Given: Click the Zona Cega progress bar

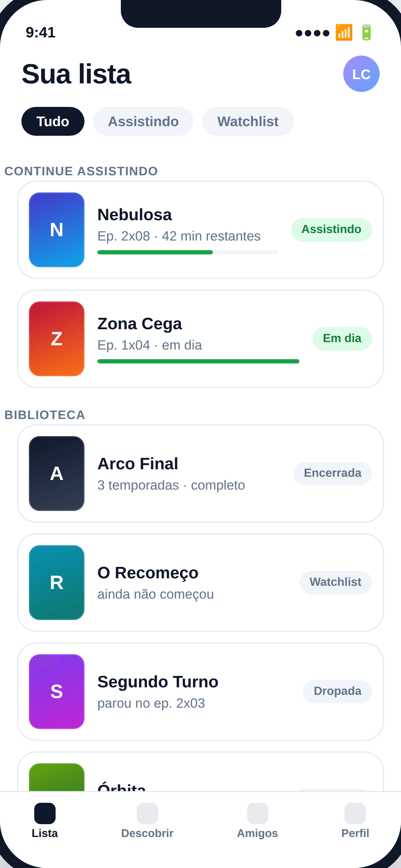Looking at the screenshot, I should tap(198, 361).
